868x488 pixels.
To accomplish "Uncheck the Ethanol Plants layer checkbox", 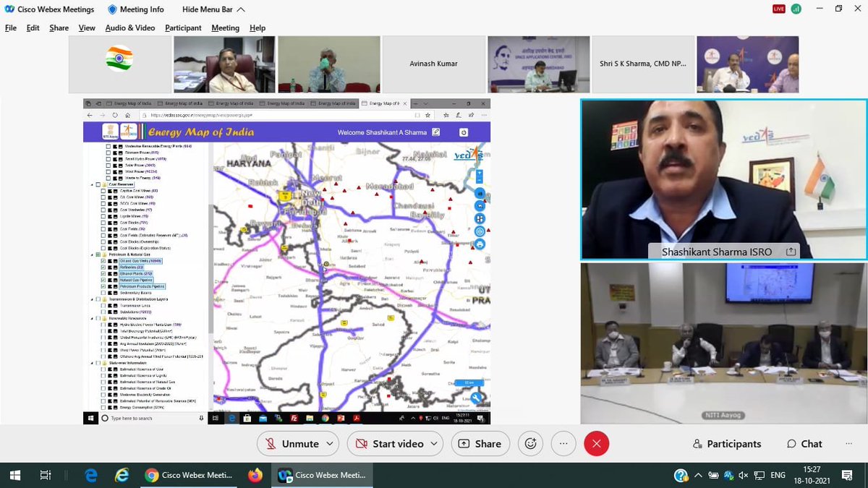I will pyautogui.click(x=103, y=273).
